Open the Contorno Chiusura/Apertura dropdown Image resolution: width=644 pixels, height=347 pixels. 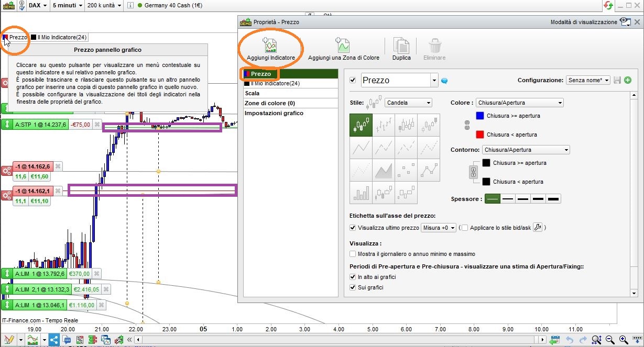point(526,150)
